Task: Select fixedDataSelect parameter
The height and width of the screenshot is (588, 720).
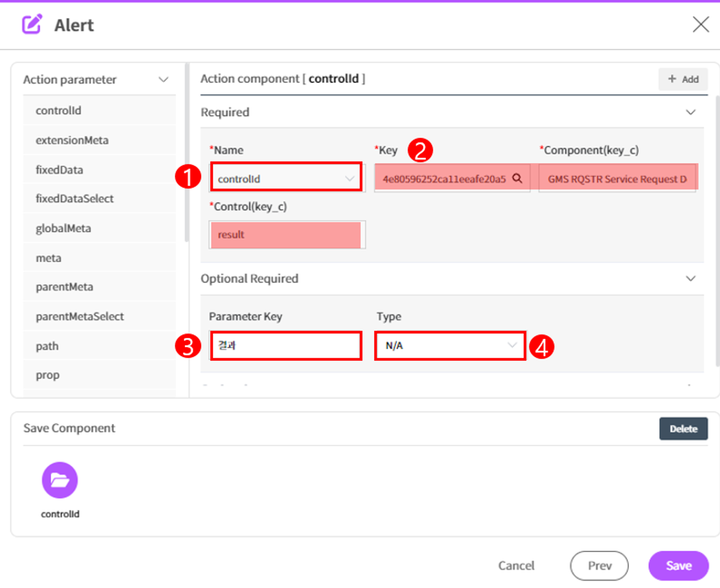Action: click(x=99, y=198)
